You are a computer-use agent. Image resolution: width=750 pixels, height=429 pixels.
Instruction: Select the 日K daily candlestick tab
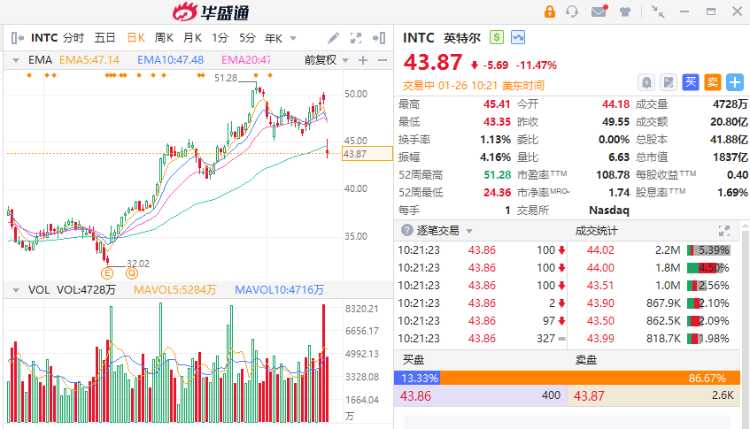point(136,38)
